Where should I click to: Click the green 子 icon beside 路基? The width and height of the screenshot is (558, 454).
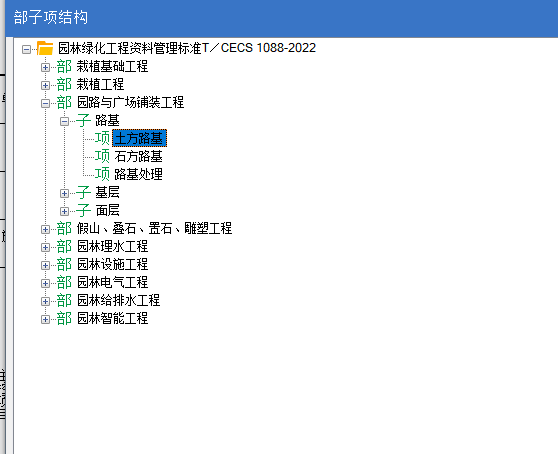click(x=83, y=121)
